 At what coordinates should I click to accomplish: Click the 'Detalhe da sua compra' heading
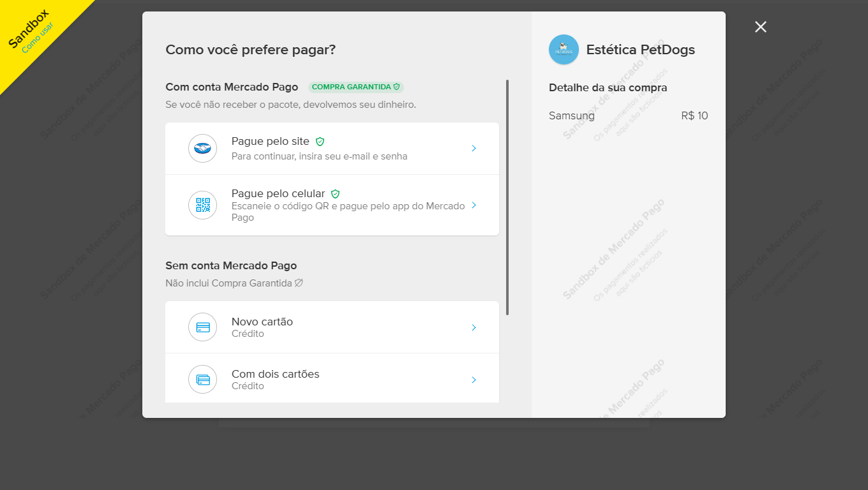(x=608, y=87)
